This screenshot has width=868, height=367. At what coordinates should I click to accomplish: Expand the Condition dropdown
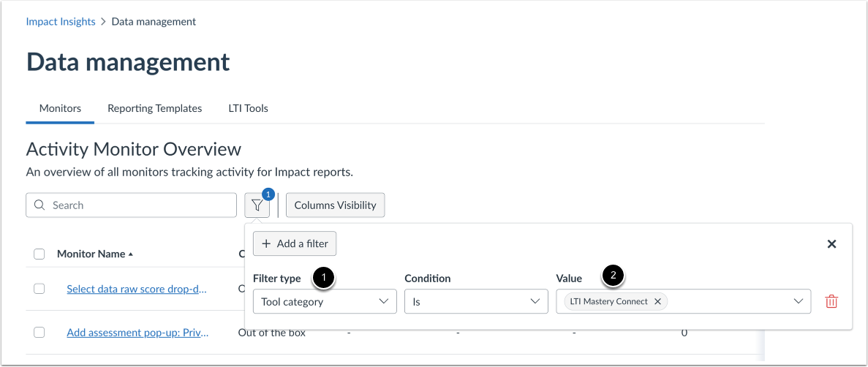click(x=475, y=301)
